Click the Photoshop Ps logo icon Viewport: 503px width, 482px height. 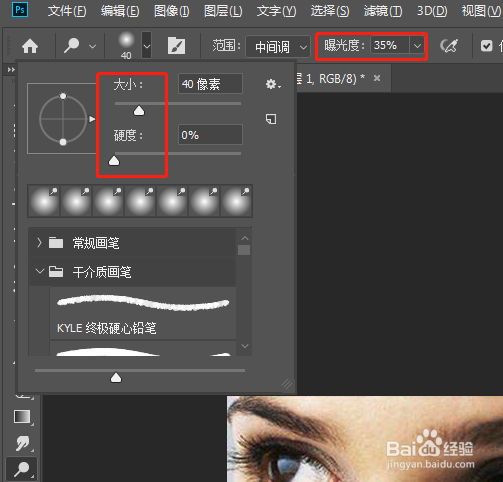coord(20,10)
